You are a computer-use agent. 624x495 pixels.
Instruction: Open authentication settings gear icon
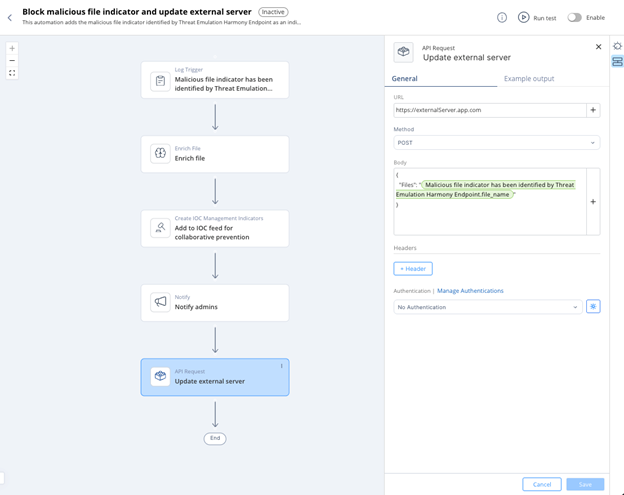[x=593, y=307]
